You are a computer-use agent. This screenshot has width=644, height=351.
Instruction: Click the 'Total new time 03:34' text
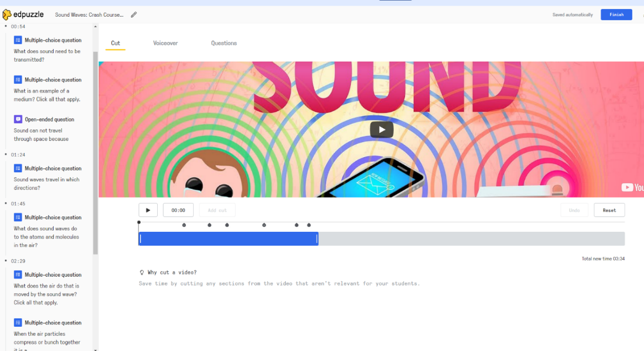tap(603, 259)
